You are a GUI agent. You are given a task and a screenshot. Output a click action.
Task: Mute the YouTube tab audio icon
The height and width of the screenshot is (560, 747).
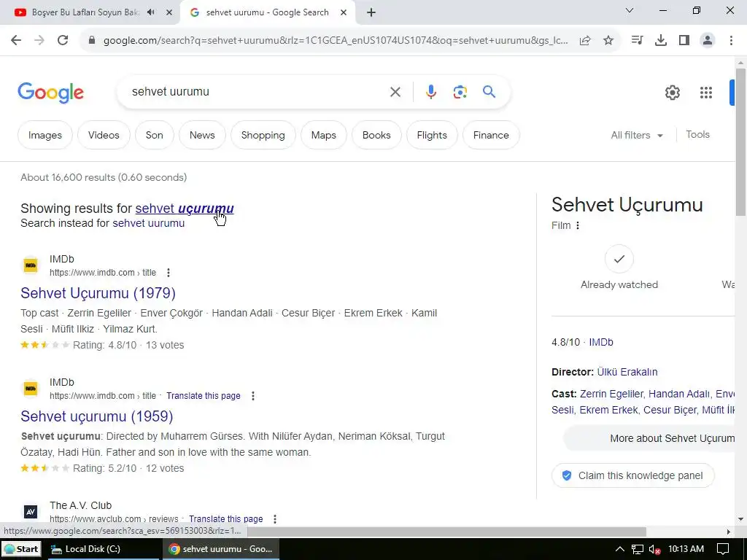(x=151, y=12)
